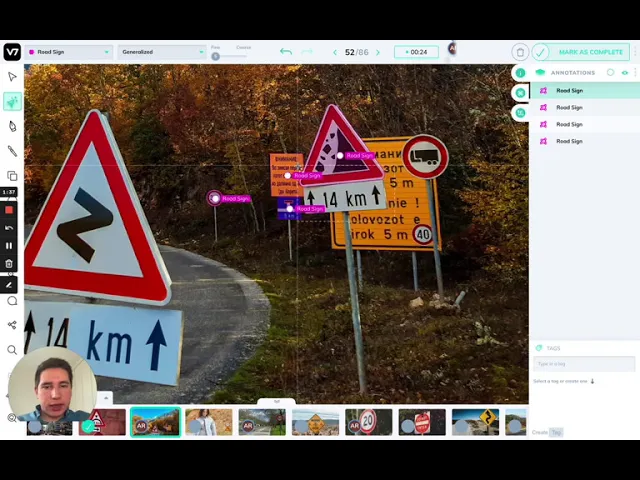This screenshot has width=640, height=480.
Task: Select the second Road Sign annotation row
Action: 584,107
